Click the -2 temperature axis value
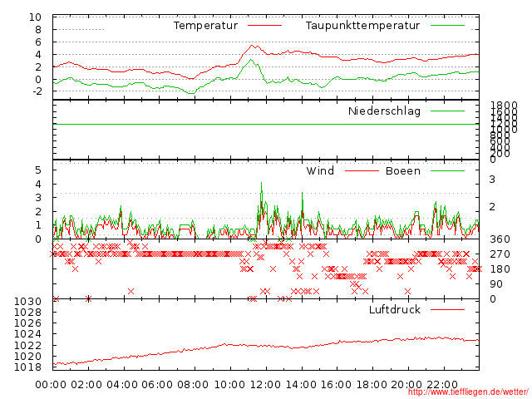532x399 pixels. pyautogui.click(x=37, y=91)
